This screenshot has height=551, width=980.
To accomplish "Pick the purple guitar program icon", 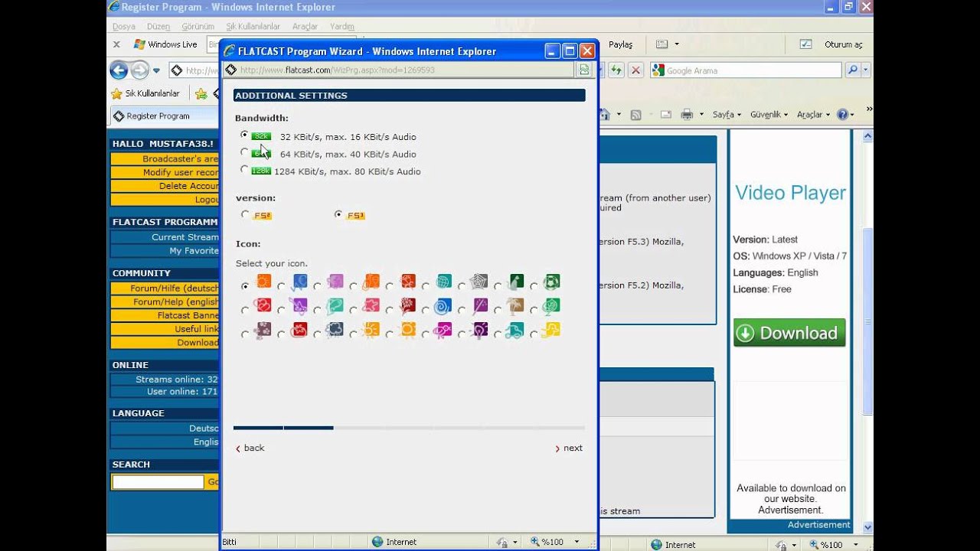I will (x=299, y=306).
